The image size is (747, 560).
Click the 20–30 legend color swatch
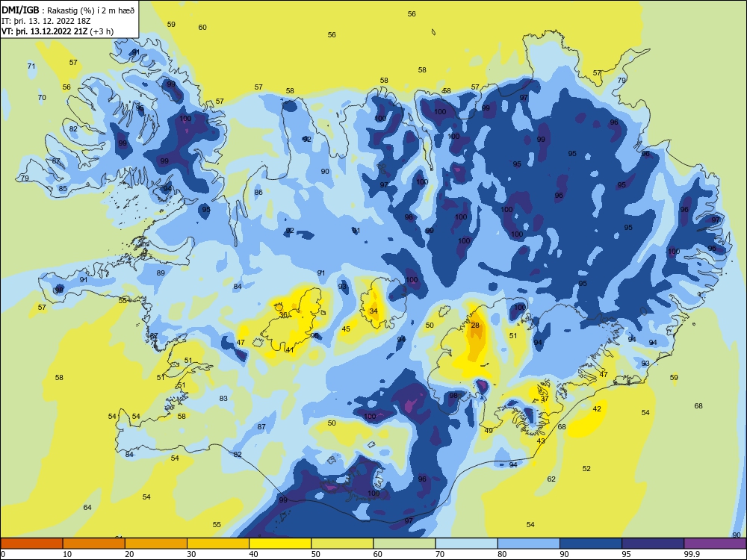click(156, 544)
